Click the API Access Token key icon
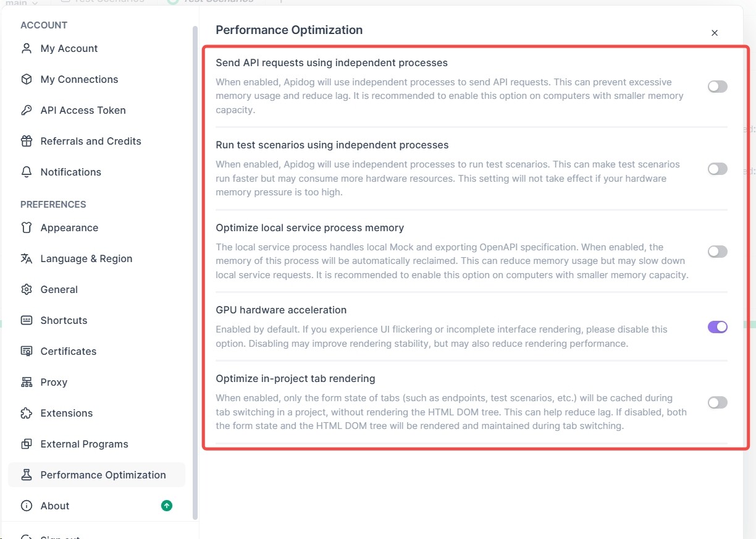 pyautogui.click(x=27, y=110)
